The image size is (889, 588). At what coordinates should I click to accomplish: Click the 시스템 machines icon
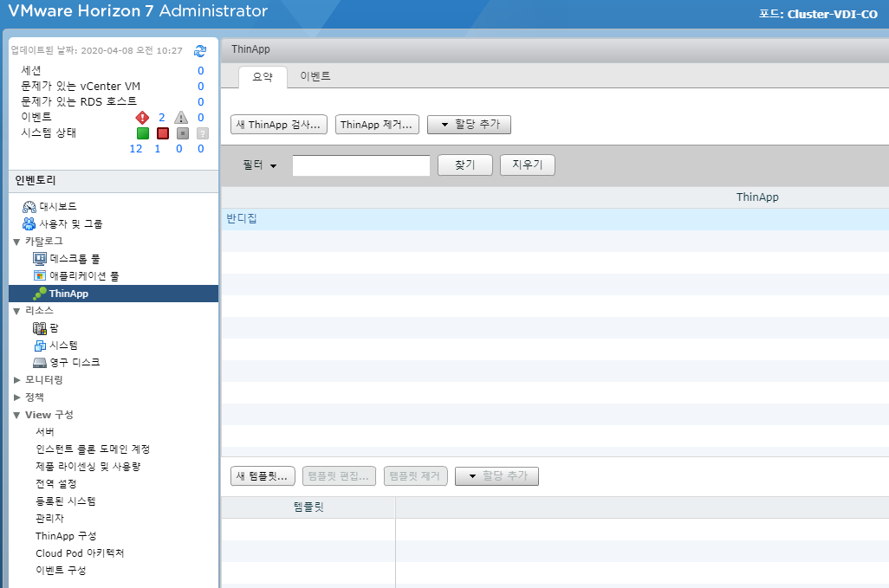click(40, 345)
